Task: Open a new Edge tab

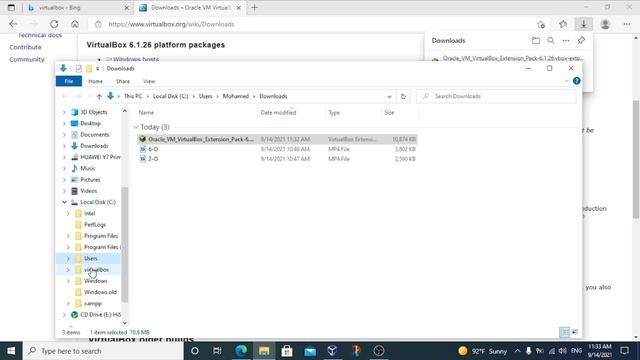Action: 254,7
